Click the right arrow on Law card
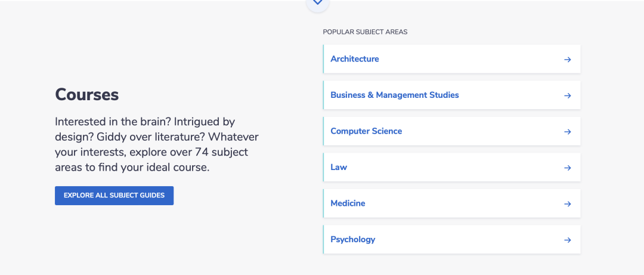This screenshot has width=644, height=275. (x=567, y=168)
